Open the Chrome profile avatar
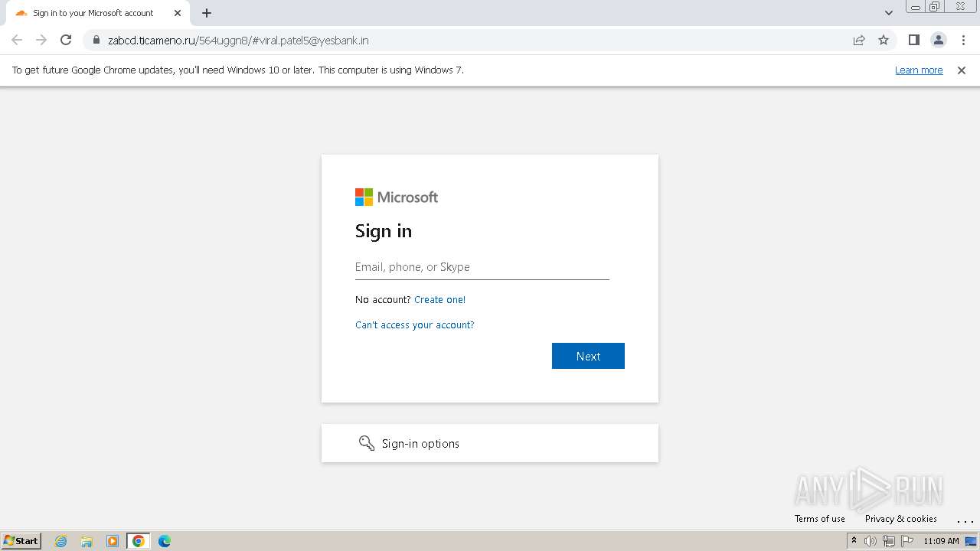The image size is (980, 551). tap(938, 40)
